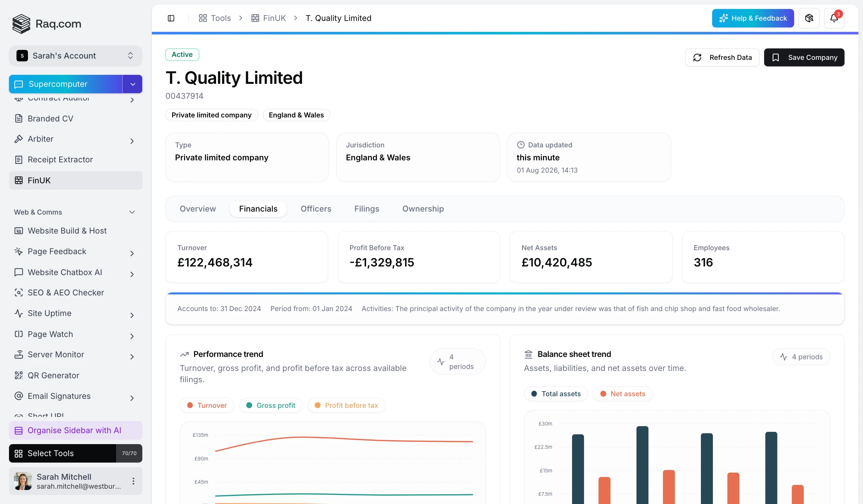Select FinUK in the sidebar
Screen dimensions: 863x504
tap(75, 180)
